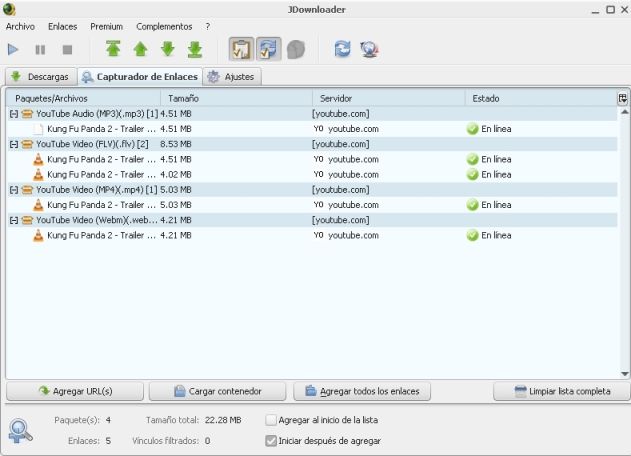Move selection up with green arrow
631x456 pixels.
pyautogui.click(x=140, y=49)
